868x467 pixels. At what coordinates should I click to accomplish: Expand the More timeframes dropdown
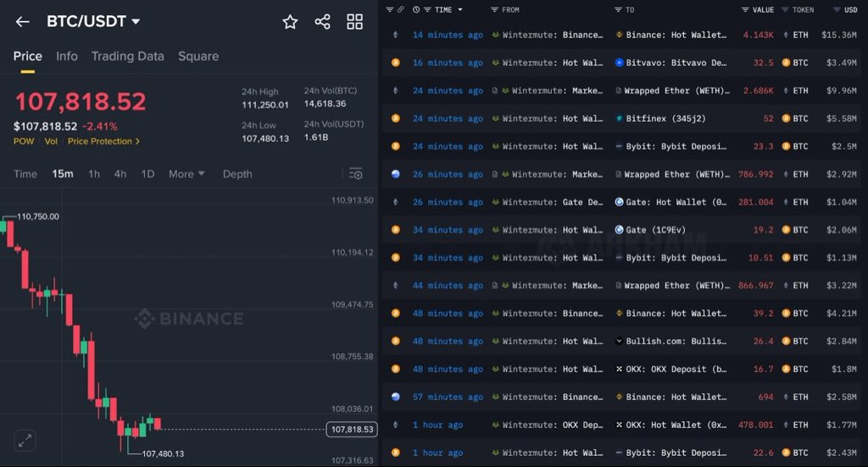pyautogui.click(x=186, y=174)
